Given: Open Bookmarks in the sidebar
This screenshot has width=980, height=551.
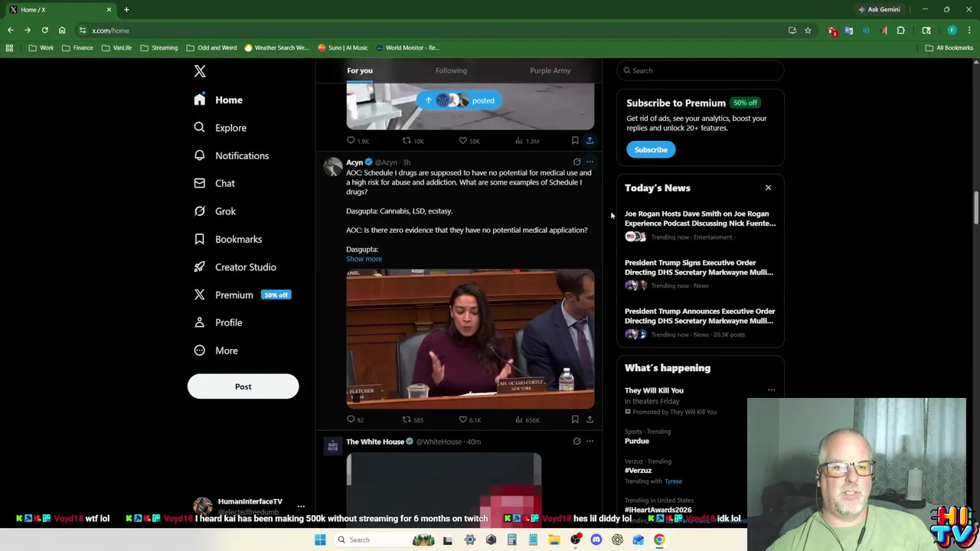Looking at the screenshot, I should point(228,239).
